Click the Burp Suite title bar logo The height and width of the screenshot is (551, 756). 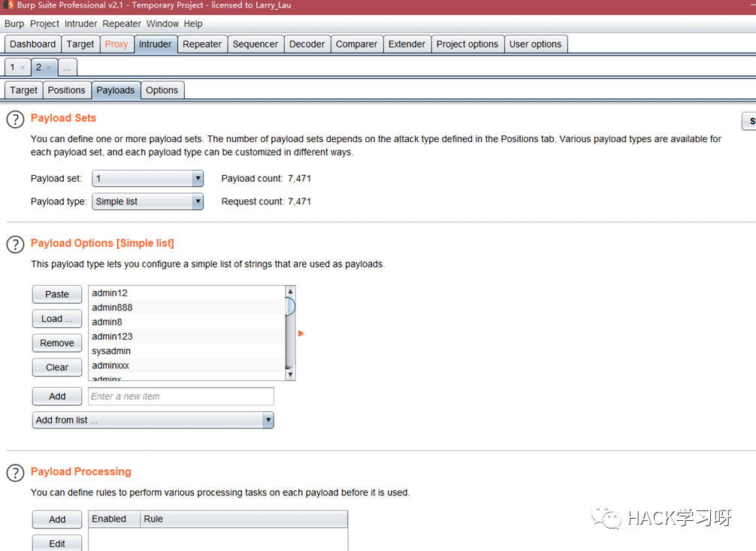(x=9, y=5)
